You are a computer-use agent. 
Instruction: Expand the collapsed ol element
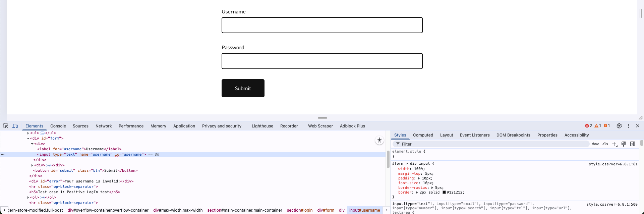click(28, 198)
